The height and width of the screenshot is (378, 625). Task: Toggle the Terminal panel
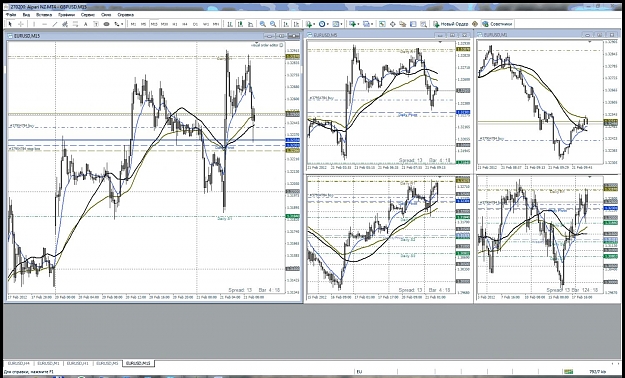(x=413, y=24)
